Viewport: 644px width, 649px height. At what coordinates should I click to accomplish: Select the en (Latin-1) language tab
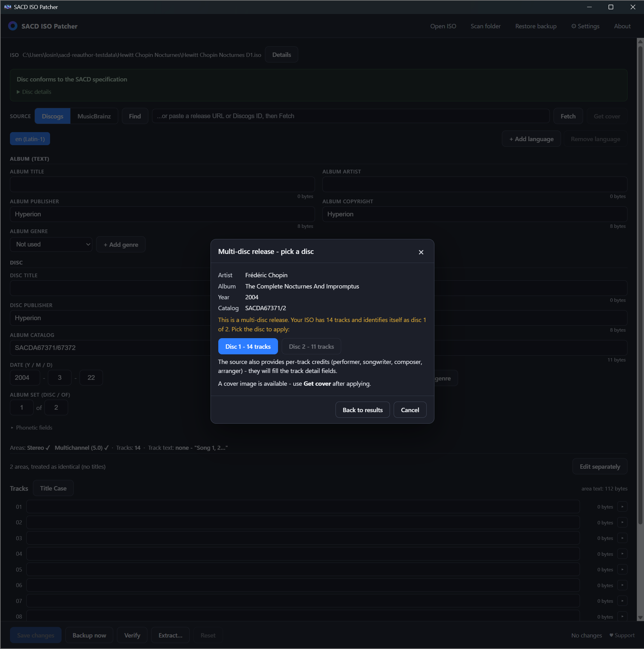tap(30, 139)
